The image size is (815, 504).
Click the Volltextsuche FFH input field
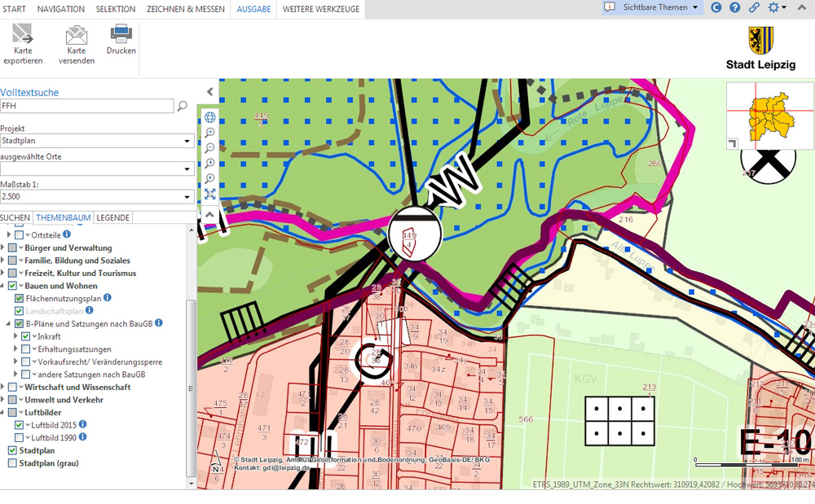[86, 106]
